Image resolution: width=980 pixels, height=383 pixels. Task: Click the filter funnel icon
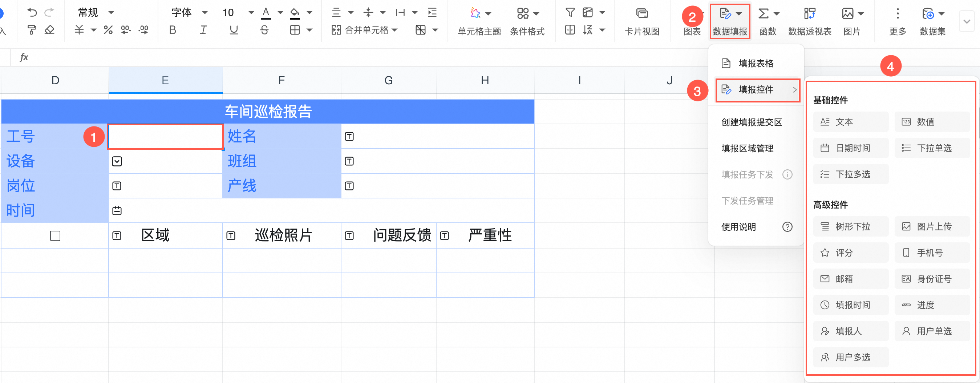[570, 13]
